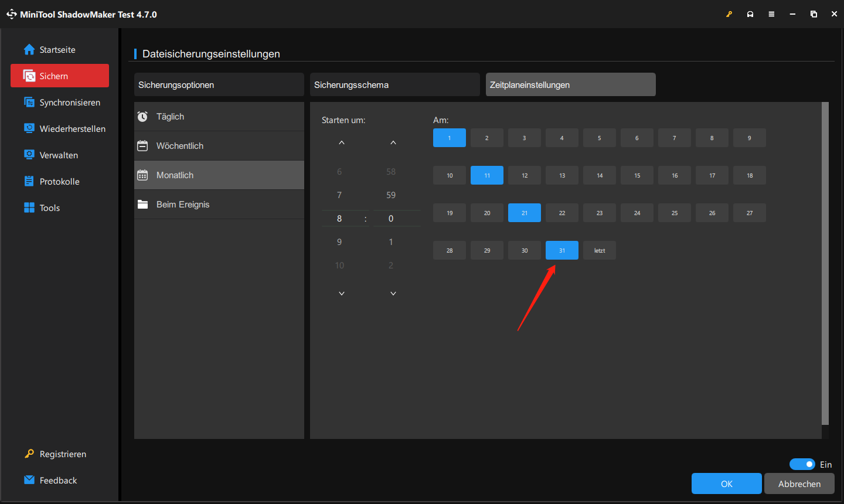Toggle day 7 of the month

[675, 138]
